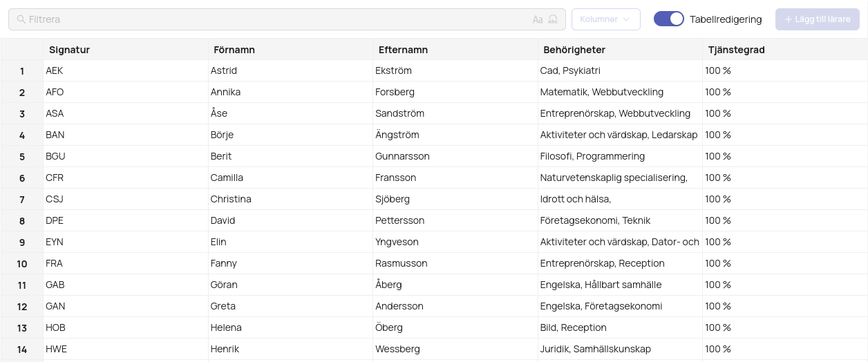
Task: Toggle whole-word match abc icon
Action: pos(553,19)
